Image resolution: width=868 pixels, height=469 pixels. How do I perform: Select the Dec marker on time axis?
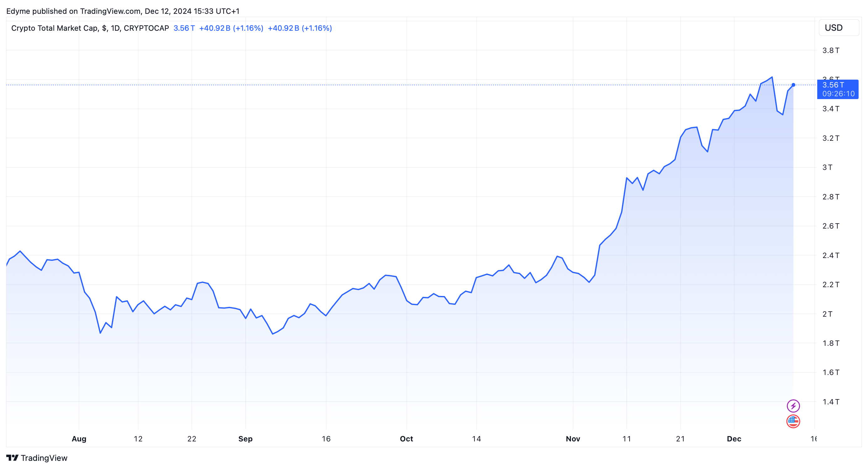pyautogui.click(x=734, y=439)
